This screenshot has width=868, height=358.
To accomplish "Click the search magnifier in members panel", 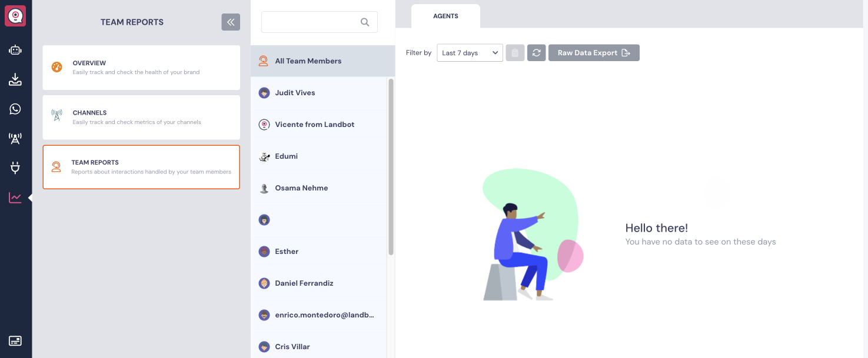I will [x=364, y=22].
